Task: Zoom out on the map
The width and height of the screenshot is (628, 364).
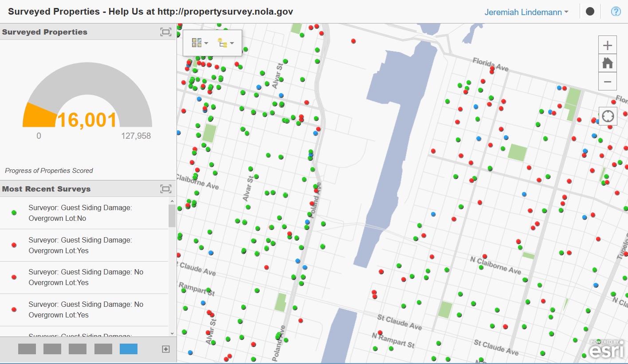Action: 608,82
